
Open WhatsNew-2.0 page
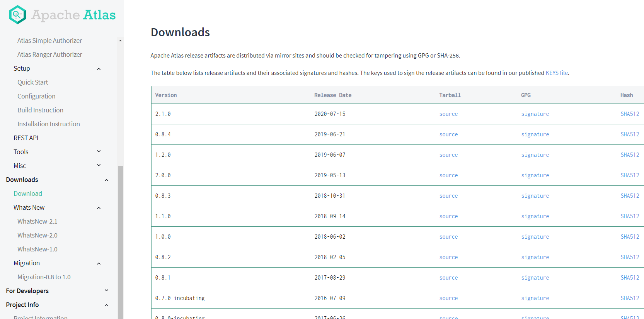(37, 235)
